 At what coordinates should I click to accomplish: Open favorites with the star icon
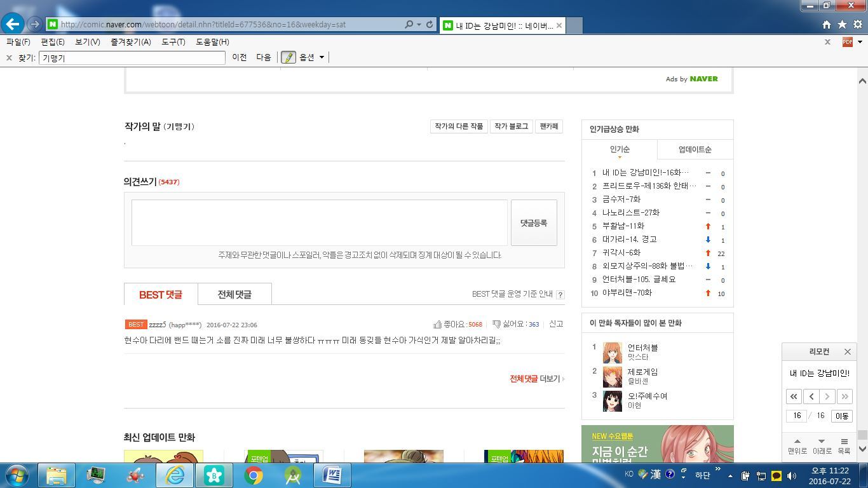[x=842, y=25]
